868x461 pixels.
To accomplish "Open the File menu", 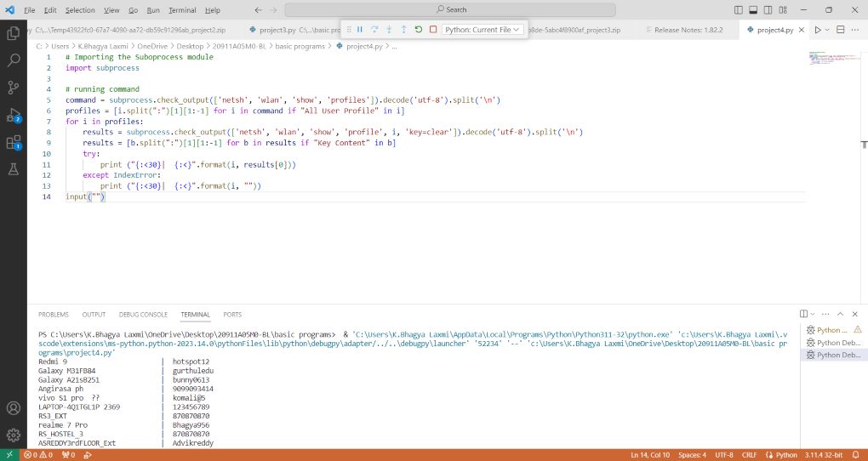I will click(x=29, y=10).
